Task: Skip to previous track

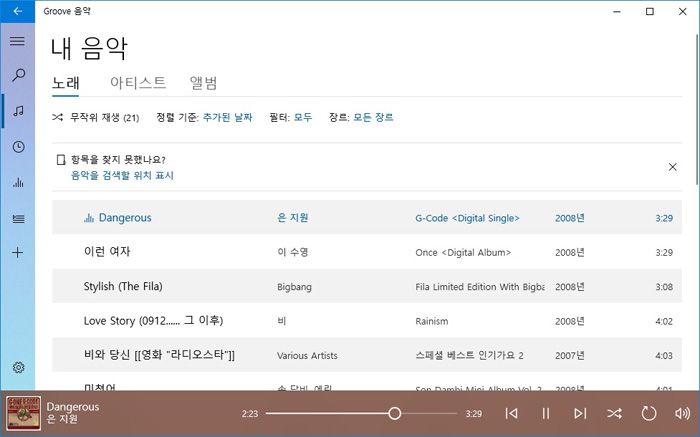Action: [511, 414]
